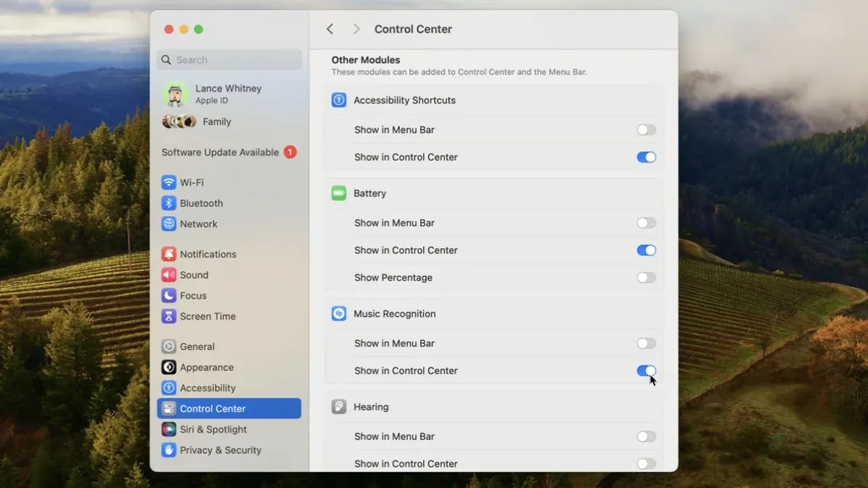
Task: Click the Hearing ear icon
Action: [x=339, y=407]
